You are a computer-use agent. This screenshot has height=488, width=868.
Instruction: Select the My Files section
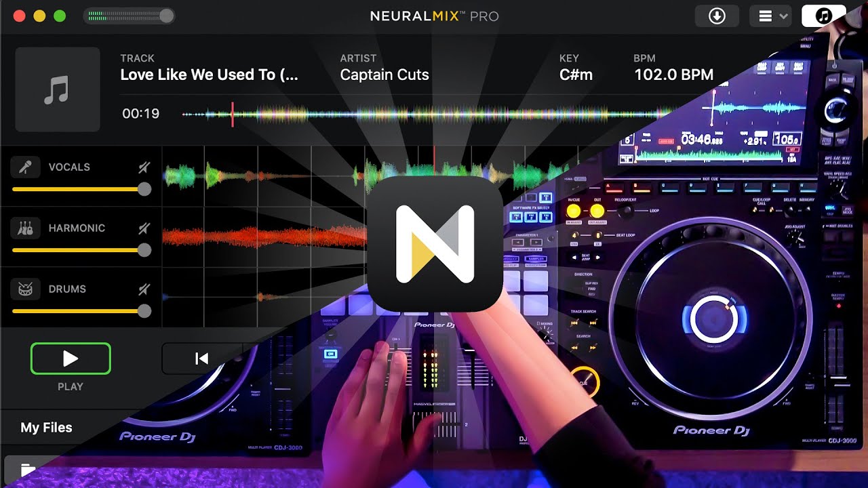[x=46, y=428]
